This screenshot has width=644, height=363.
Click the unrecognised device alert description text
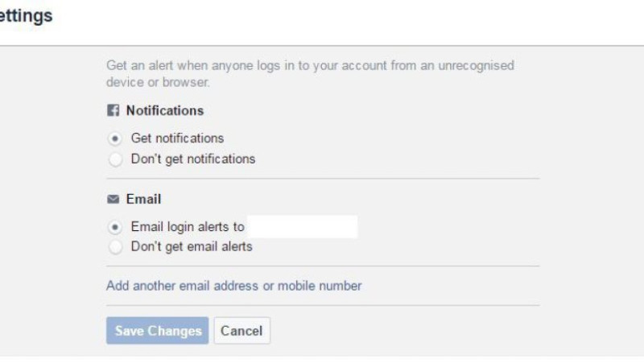pyautogui.click(x=310, y=74)
